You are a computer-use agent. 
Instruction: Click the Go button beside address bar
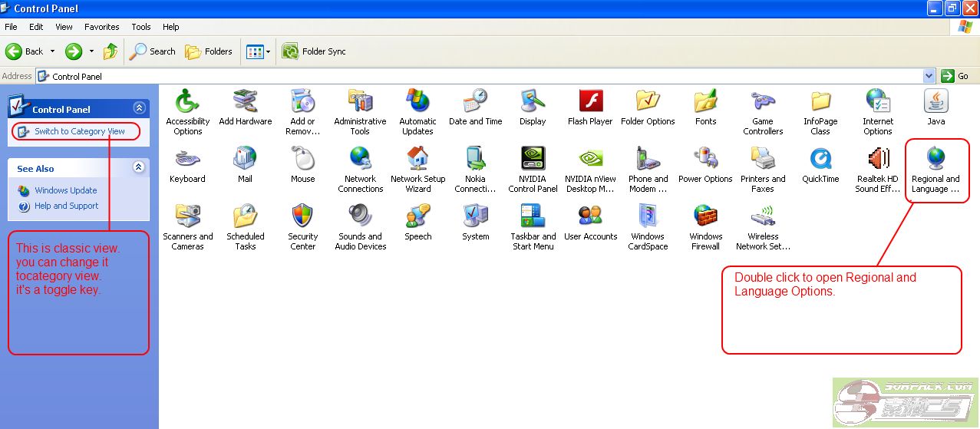[956, 76]
